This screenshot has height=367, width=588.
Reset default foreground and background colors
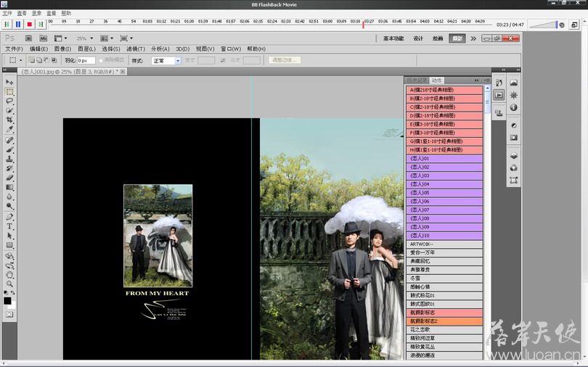pyautogui.click(x=6, y=292)
